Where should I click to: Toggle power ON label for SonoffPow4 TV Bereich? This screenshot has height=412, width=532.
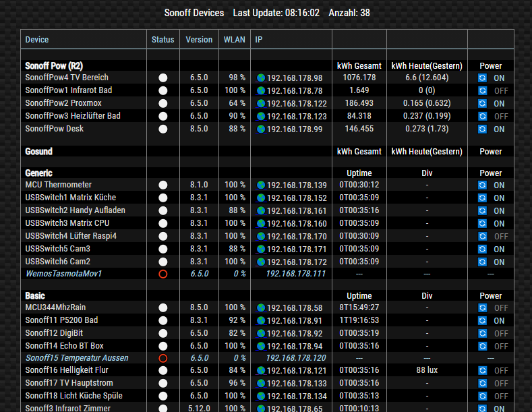499,78
